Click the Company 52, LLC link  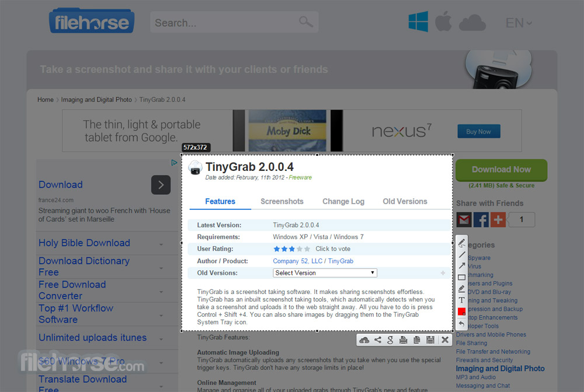tap(297, 261)
